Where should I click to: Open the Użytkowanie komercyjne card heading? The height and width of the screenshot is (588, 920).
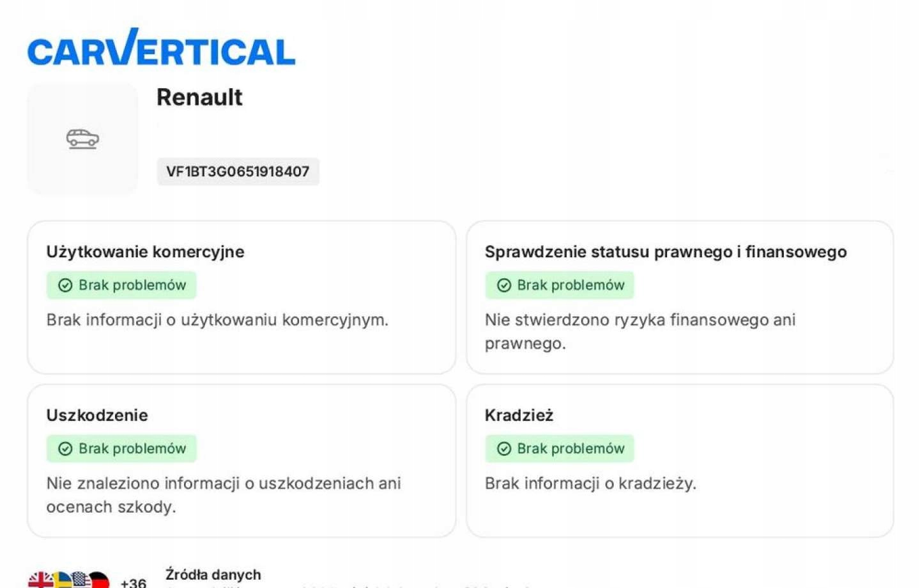coord(145,252)
